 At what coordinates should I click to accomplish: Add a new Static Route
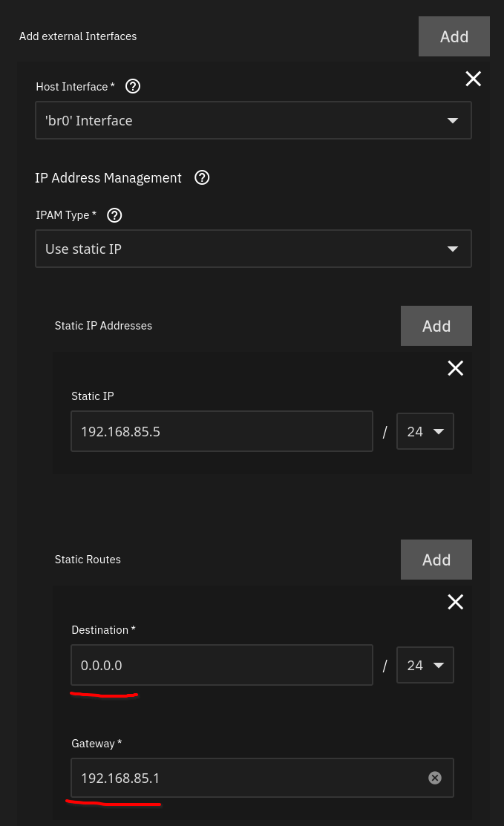pos(436,560)
